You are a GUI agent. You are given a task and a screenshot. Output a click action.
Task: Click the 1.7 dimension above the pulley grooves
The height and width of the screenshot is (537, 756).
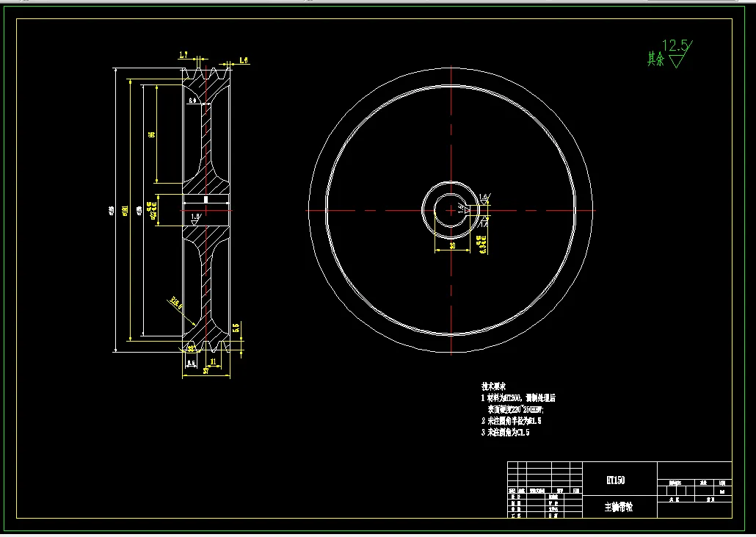[x=183, y=55]
